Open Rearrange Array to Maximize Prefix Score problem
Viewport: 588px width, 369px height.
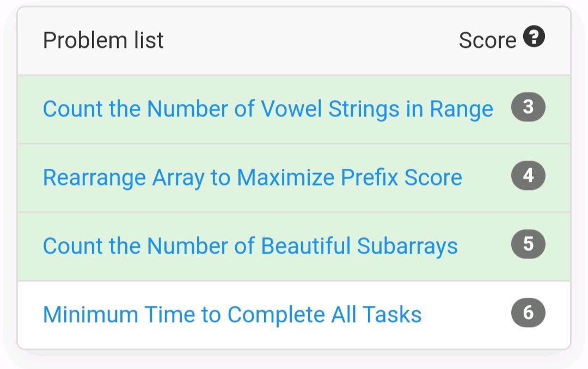(x=253, y=178)
